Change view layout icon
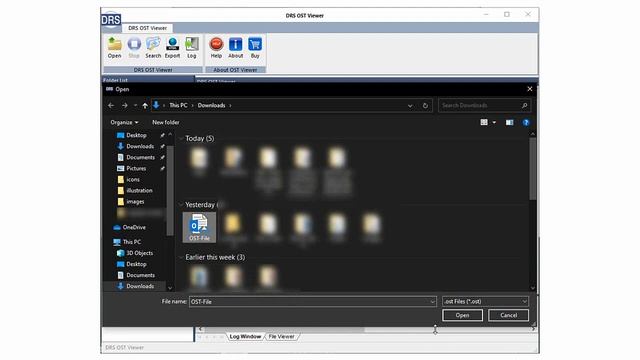This screenshot has height=360, width=640. pyautogui.click(x=484, y=122)
